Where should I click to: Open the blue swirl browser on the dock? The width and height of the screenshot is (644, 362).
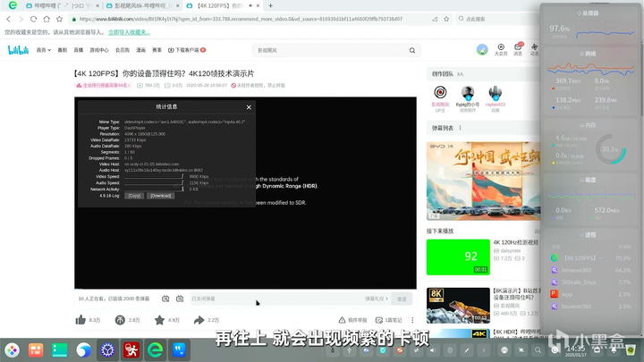click(84, 350)
